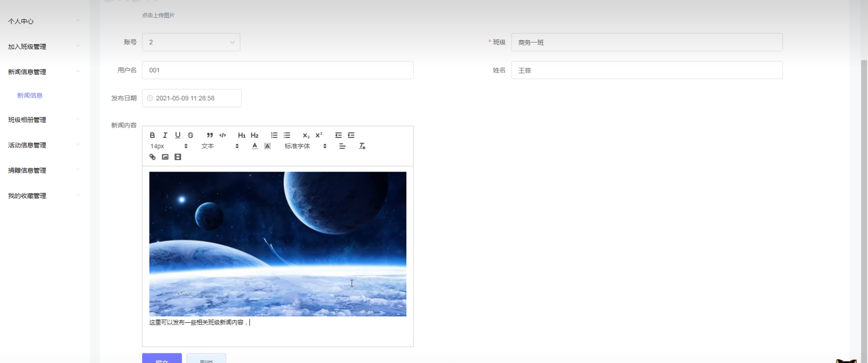The height and width of the screenshot is (363, 868).
Task: Toggle bold formatting in the editor
Action: point(152,135)
